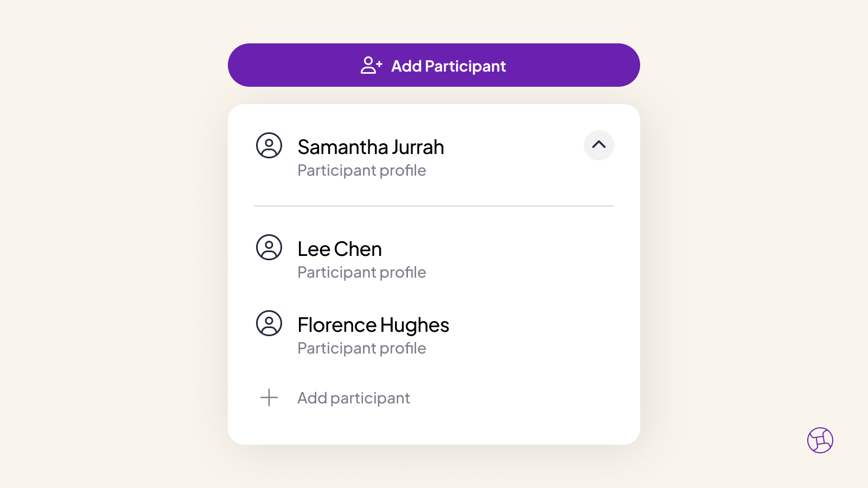
Task: Open Participant profile under Lee Chen
Action: (362, 273)
